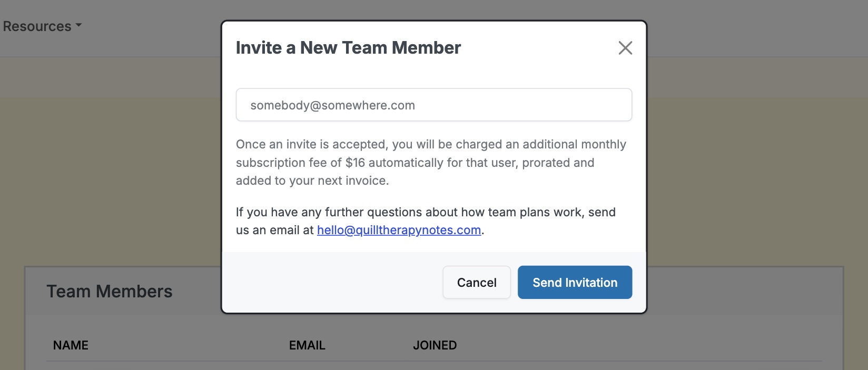Cancel the team member invitation

point(477,283)
